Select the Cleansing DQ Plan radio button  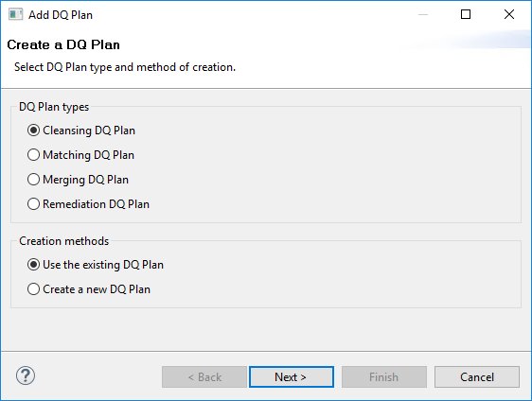coord(33,131)
